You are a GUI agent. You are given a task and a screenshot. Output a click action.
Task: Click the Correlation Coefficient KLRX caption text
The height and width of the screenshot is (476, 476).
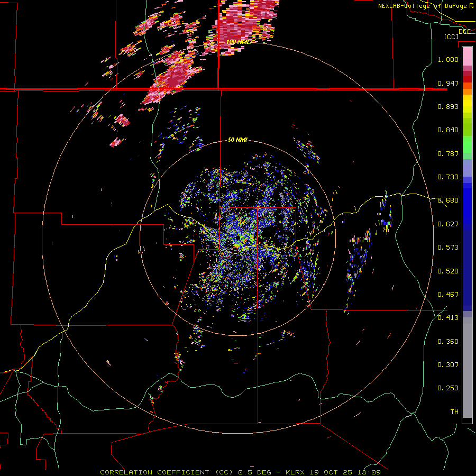coord(240,472)
